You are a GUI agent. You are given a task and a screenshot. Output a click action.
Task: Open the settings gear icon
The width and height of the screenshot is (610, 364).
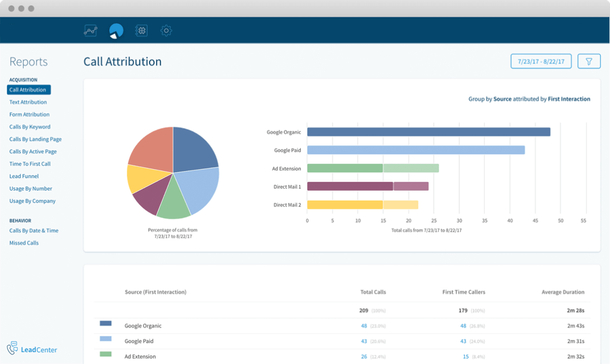166,30
